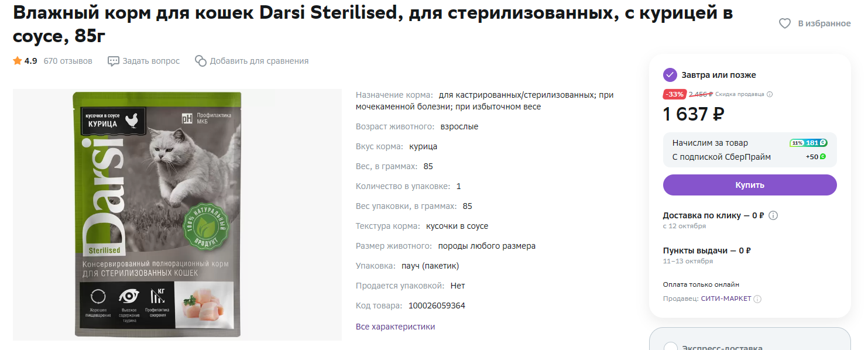
Task: Click the heart icon for favorites
Action: (x=785, y=23)
